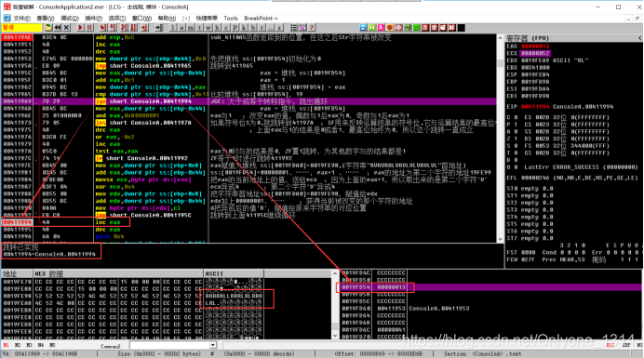Show Call stack with K button

(244, 28)
